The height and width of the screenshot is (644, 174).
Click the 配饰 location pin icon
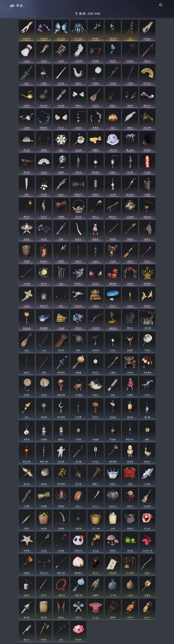click(x=76, y=14)
